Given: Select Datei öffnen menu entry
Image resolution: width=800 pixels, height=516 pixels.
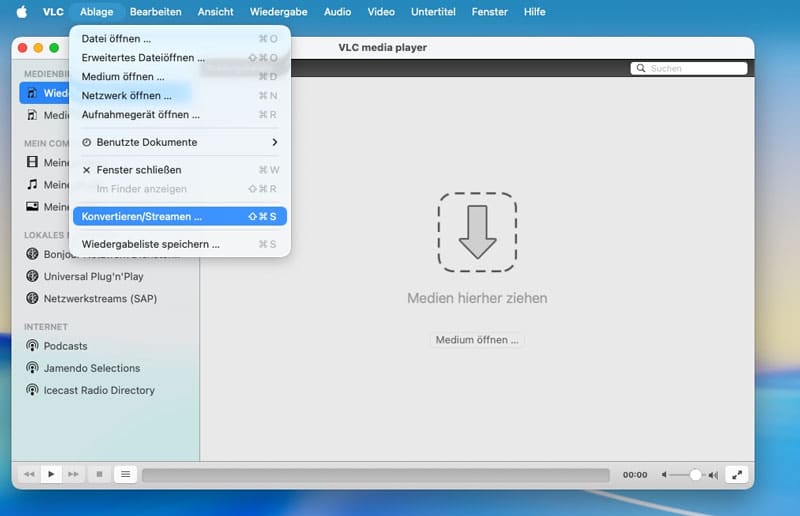Looking at the screenshot, I should click(x=116, y=39).
